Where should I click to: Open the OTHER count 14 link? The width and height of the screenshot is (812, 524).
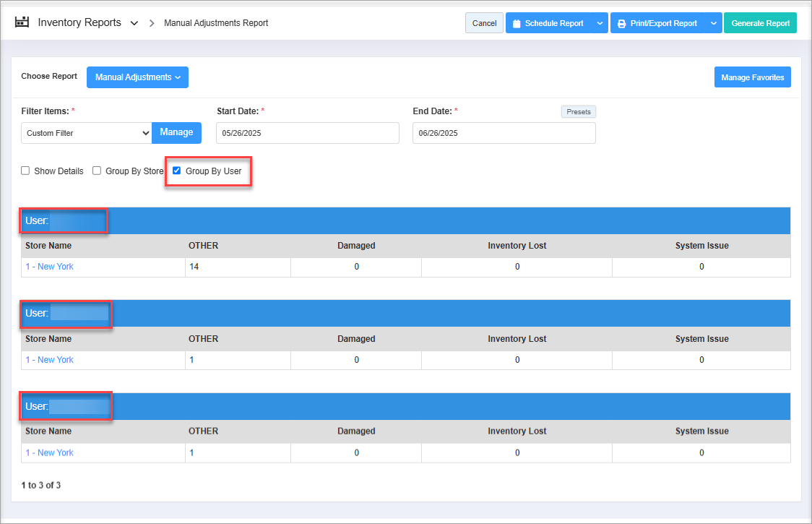194,267
